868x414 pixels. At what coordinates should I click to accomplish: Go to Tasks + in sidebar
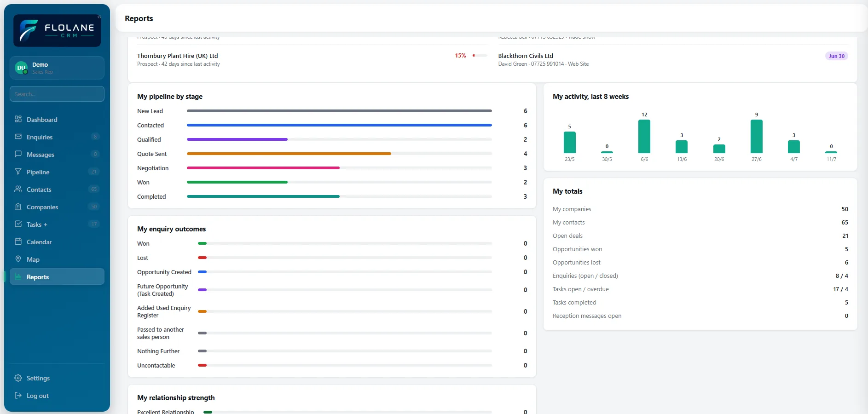coord(57,224)
